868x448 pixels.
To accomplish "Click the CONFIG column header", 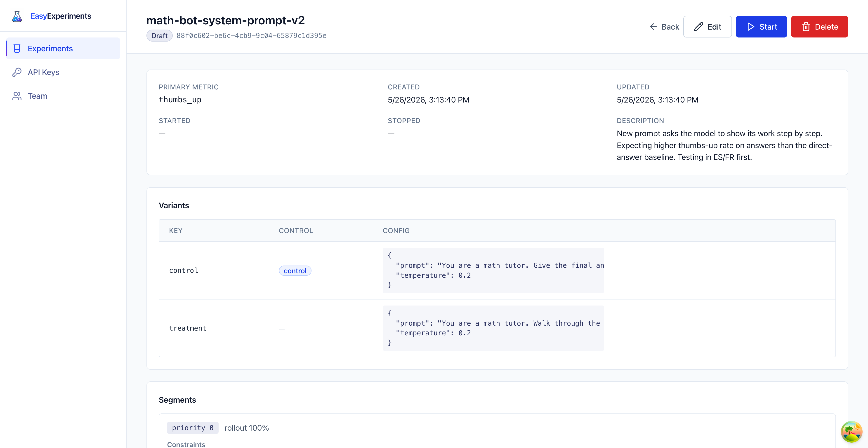I will [396, 231].
